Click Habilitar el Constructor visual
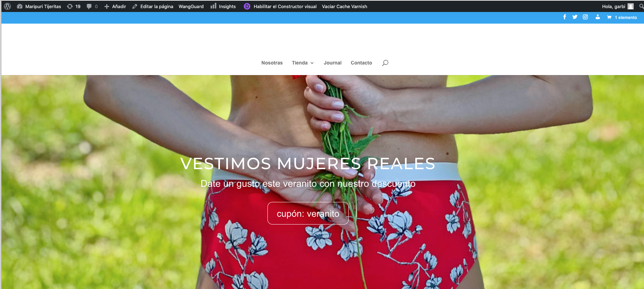The image size is (644, 289). point(285,6)
